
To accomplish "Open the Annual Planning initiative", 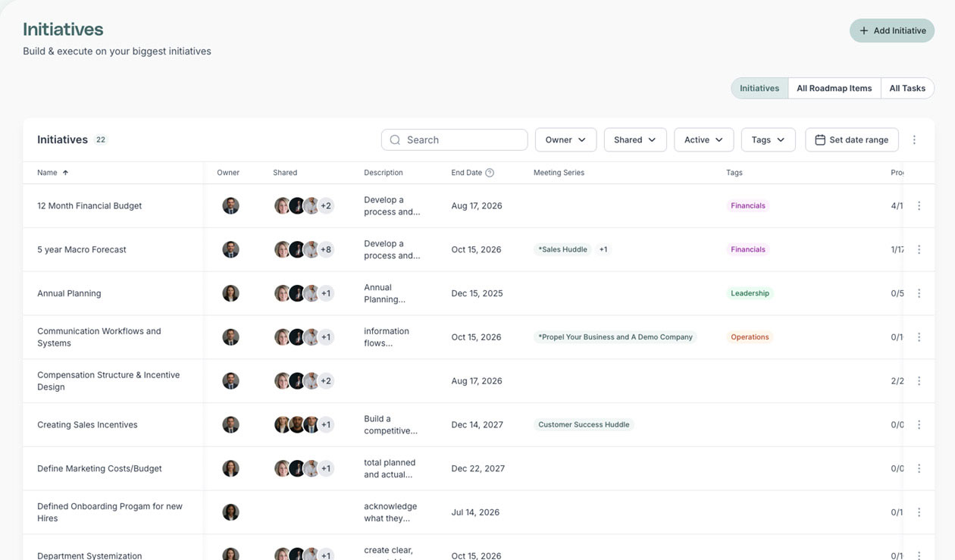I will coord(69,293).
